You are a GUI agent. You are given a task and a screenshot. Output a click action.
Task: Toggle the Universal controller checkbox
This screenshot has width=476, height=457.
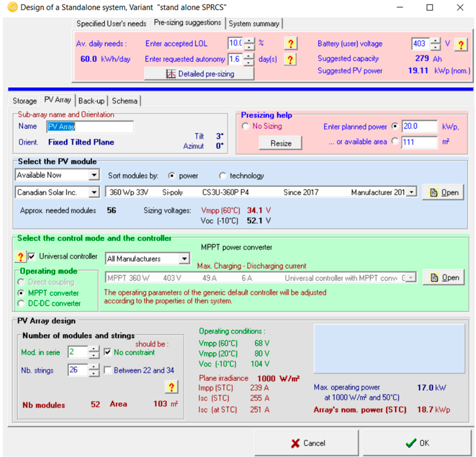(32, 256)
